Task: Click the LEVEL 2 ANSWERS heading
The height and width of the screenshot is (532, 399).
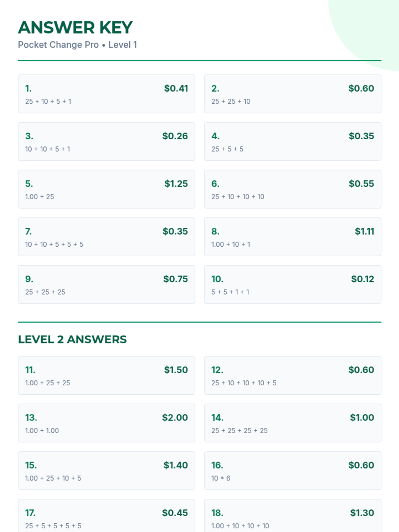Action: [x=72, y=339]
